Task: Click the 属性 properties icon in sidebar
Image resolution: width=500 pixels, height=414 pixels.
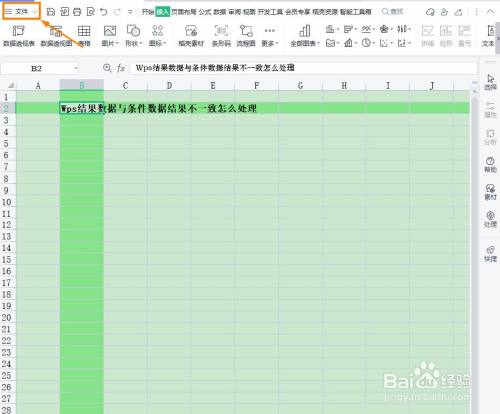Action: (x=490, y=110)
